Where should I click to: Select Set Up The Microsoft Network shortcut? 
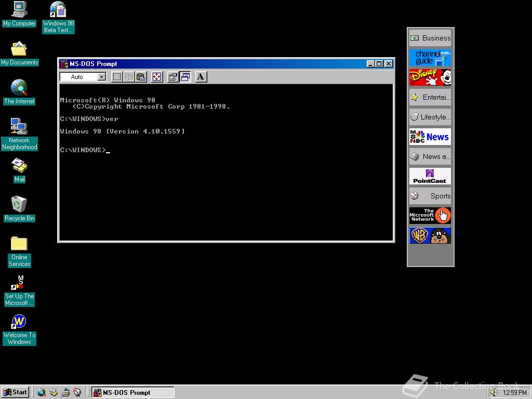point(19,291)
